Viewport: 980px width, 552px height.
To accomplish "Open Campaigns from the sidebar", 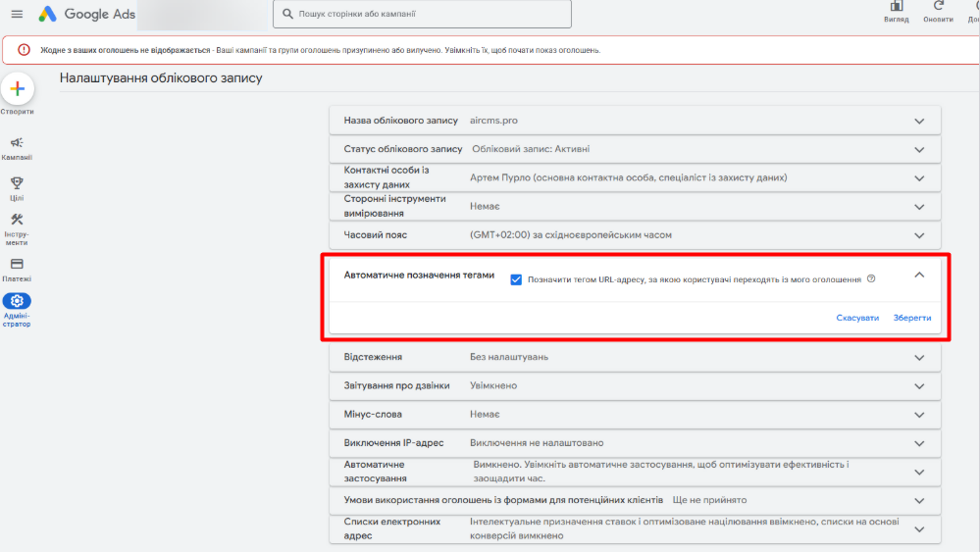I will tap(17, 143).
